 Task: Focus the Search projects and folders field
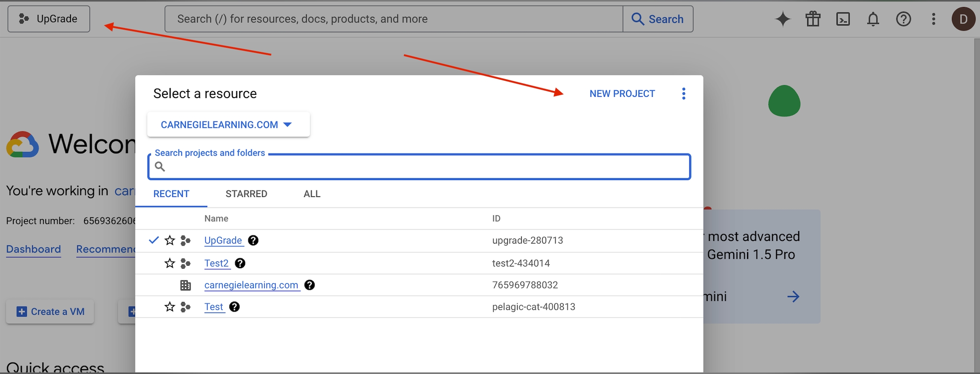[x=419, y=167]
